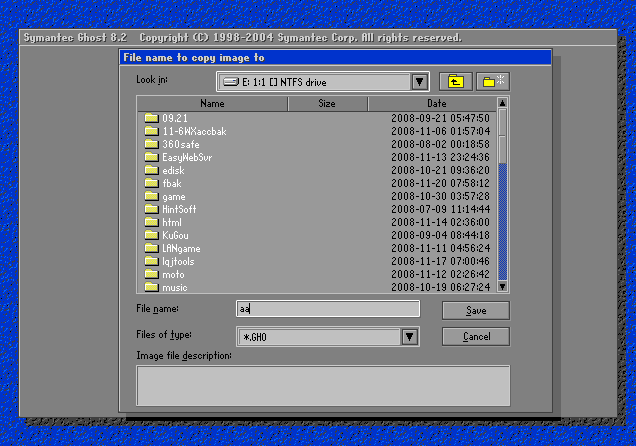Select the HintSoft folder name
The height and width of the screenshot is (446, 636).
(179, 210)
